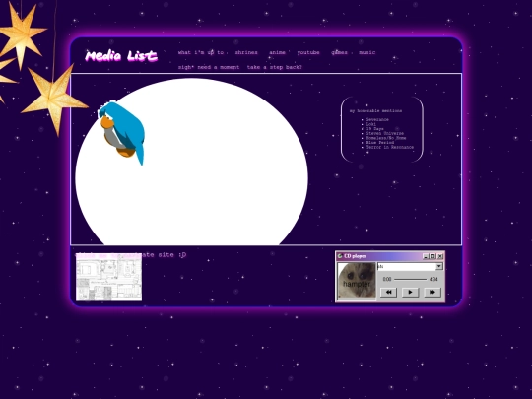Screen dimensions: 532x399
Task: Click the CD player disc icon
Action: [x=340, y=256]
